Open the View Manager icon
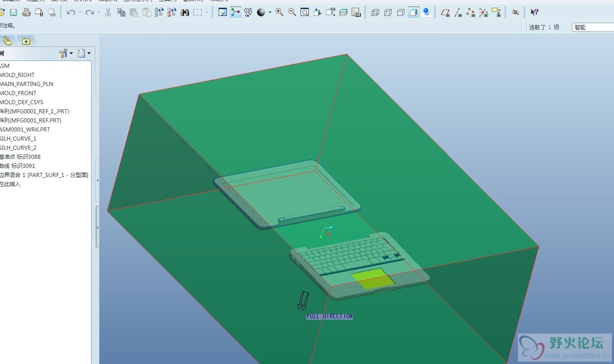614x364 pixels. [356, 13]
